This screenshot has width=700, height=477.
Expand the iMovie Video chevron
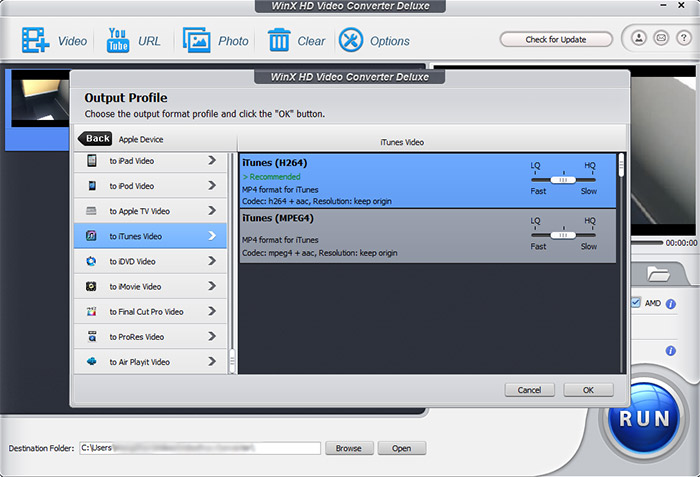pos(212,286)
